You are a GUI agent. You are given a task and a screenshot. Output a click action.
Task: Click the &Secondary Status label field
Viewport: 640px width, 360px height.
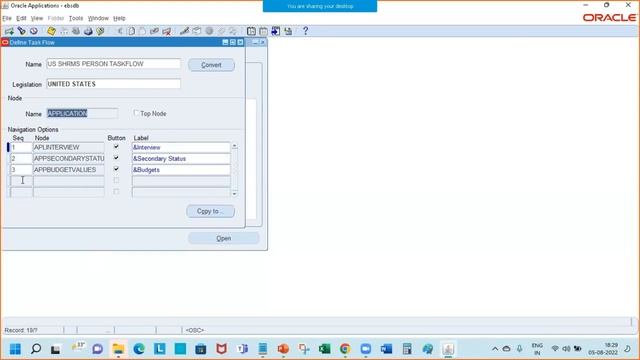pos(181,158)
